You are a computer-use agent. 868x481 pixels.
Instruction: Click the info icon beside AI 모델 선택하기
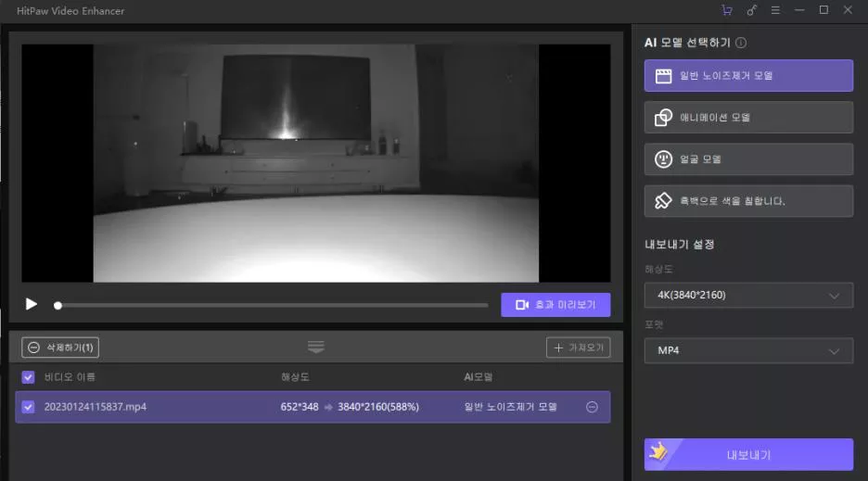point(741,43)
